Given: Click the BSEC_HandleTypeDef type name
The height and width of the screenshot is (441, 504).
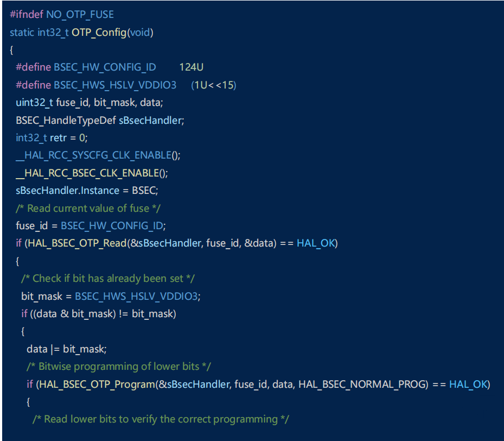Looking at the screenshot, I should (x=66, y=120).
